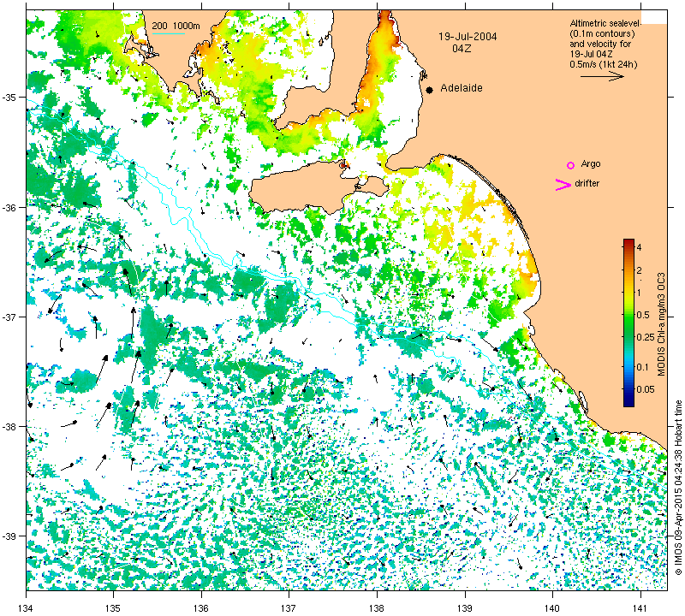The width and height of the screenshot is (685, 616).
Task: Click the longitude label '134'
Action: pyautogui.click(x=27, y=607)
